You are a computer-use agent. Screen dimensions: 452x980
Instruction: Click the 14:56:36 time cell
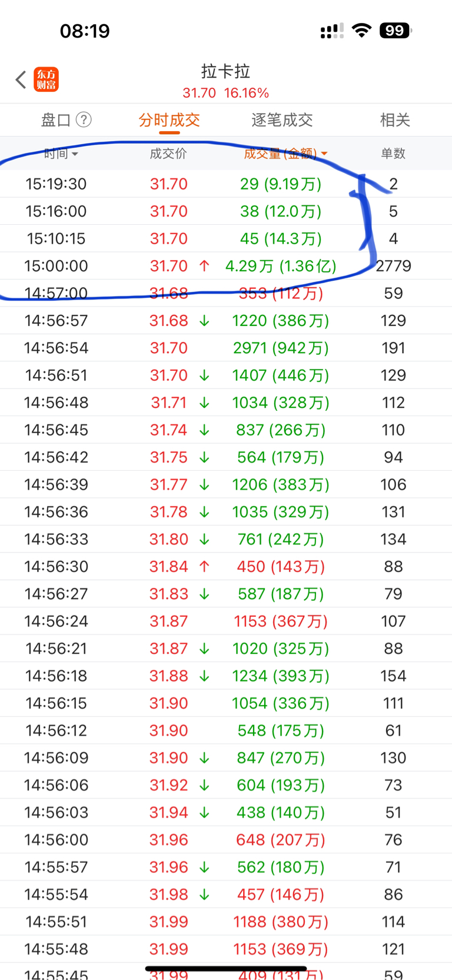56,512
